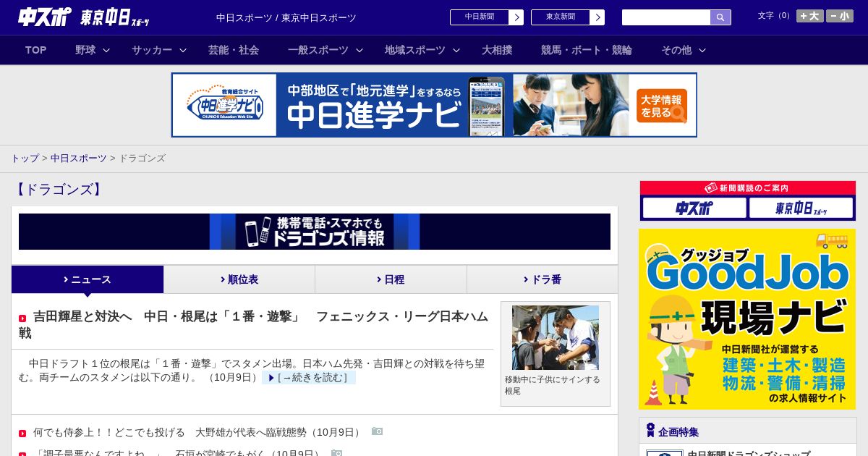Click 東京中日スポーツ subscription button in sidebar
This screenshot has width=868, height=456.
click(x=801, y=208)
